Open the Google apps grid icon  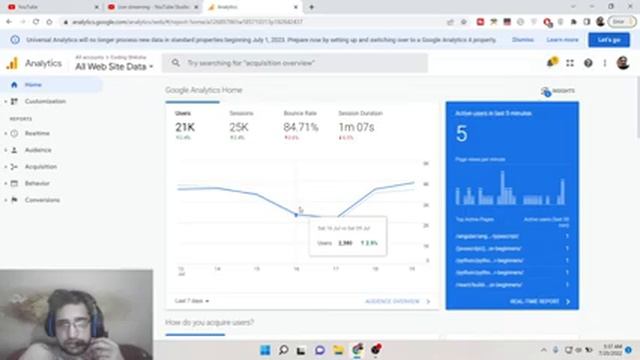pyautogui.click(x=570, y=63)
